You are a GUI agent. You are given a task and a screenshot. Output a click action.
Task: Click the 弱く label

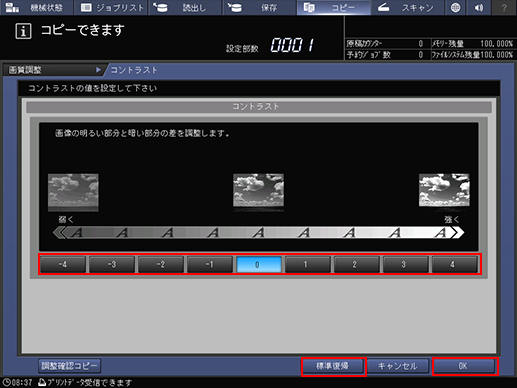(x=66, y=219)
